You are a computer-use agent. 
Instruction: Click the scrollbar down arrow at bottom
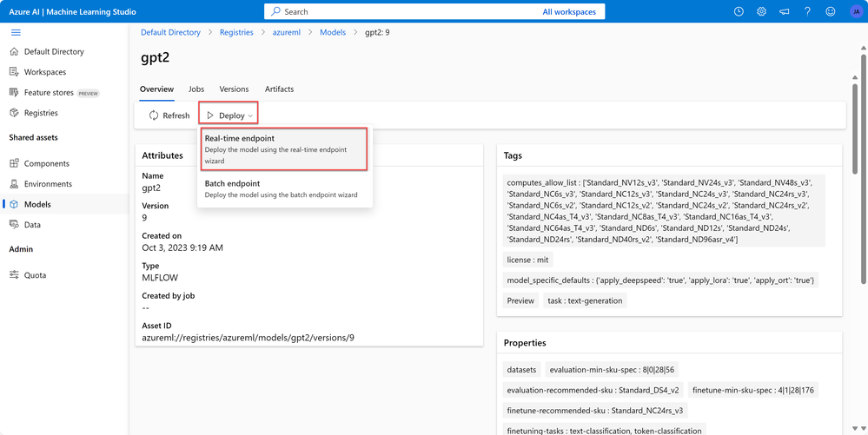863,428
